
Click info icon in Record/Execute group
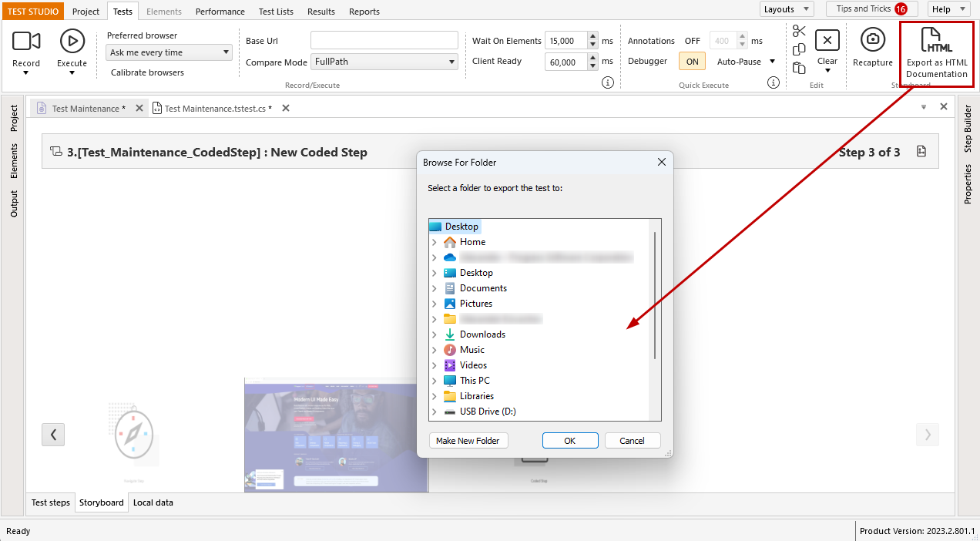(x=608, y=82)
